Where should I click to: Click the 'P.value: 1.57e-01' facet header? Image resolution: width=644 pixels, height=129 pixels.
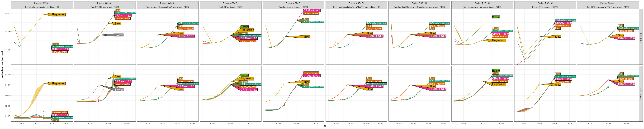point(42,3)
